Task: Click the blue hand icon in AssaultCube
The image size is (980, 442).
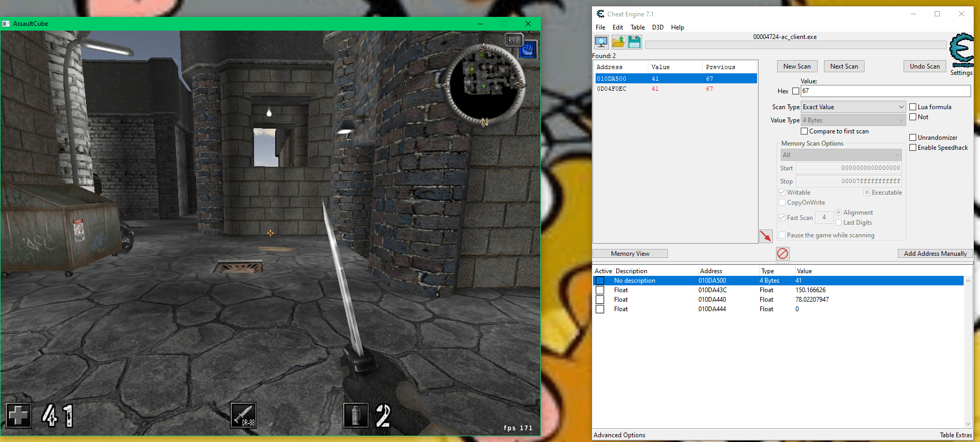Action: coord(528,50)
